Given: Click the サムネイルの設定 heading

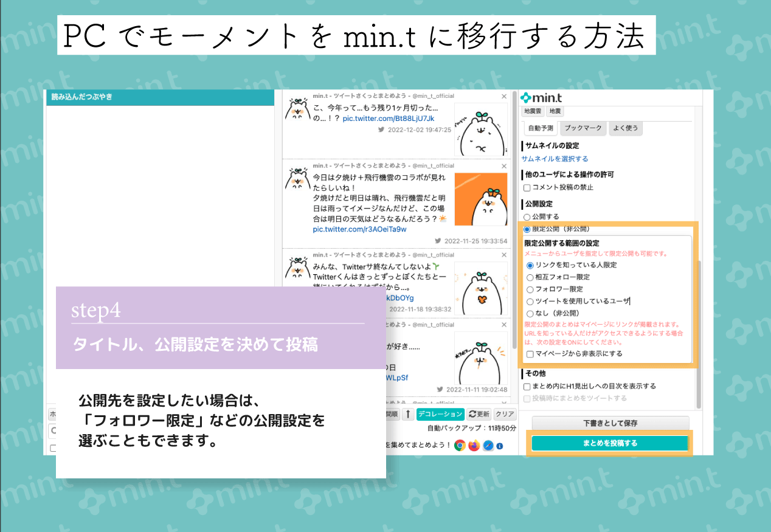Looking at the screenshot, I should tap(552, 146).
